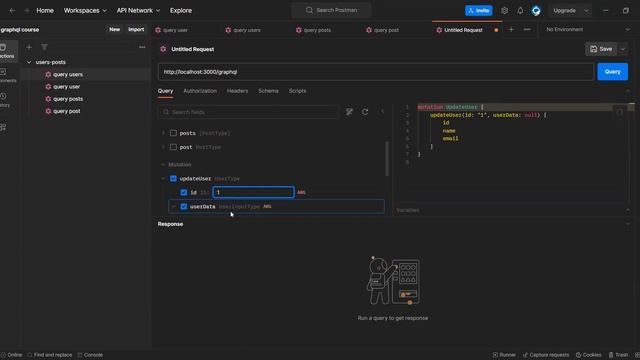Add a new collection with plus icon
This screenshot has height=360, width=640.
point(29,47)
